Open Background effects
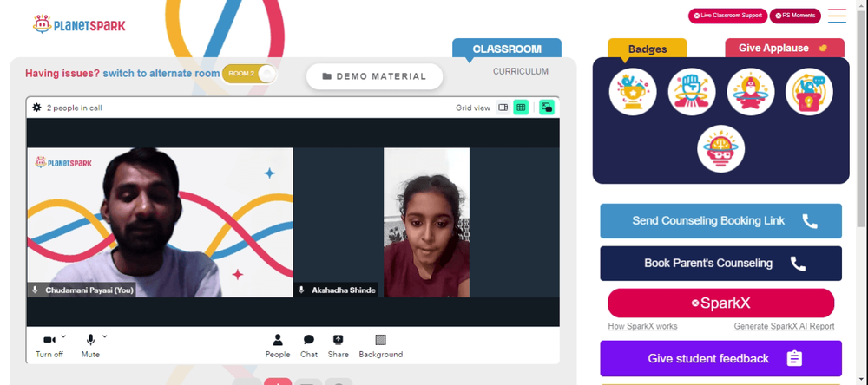Screen dimensions: 868x385 (x=381, y=346)
